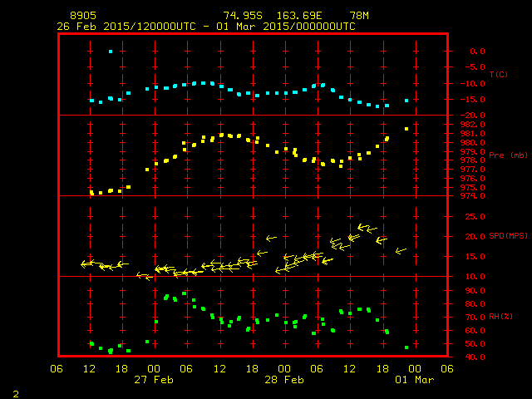Viewport: 532px width, 399px height.
Task: Click the station ID 8905 text
Action: (83, 16)
